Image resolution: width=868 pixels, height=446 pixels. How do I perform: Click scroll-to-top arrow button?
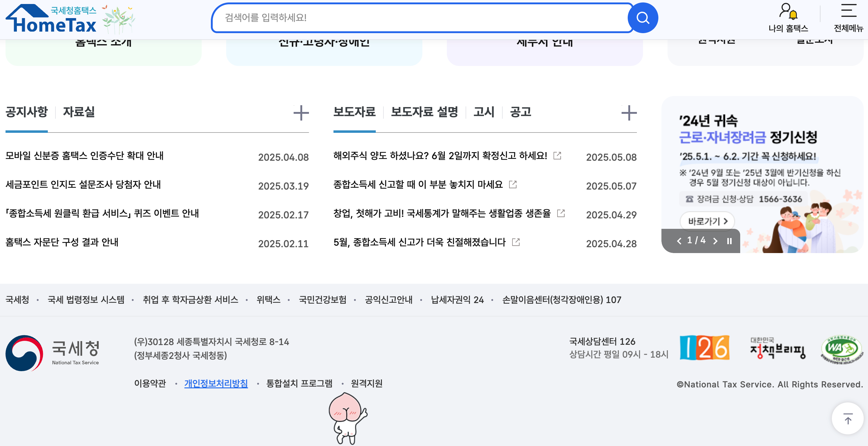[847, 418]
